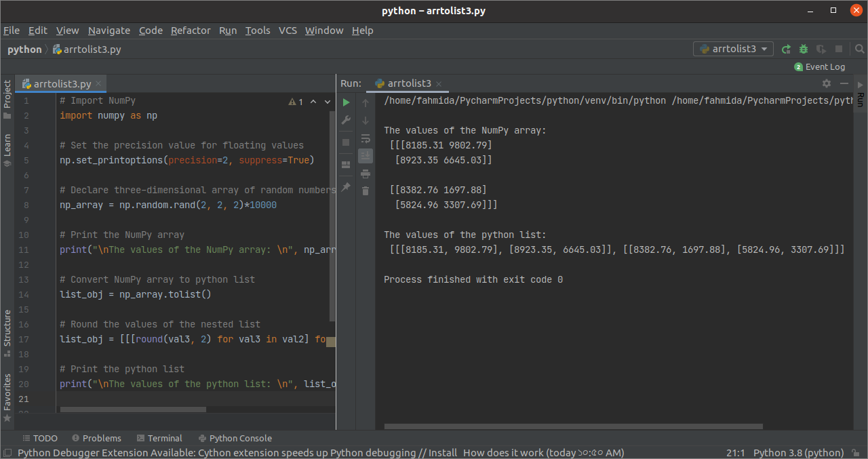This screenshot has width=868, height=459.
Task: Pin the run tool window
Action: pyautogui.click(x=346, y=187)
